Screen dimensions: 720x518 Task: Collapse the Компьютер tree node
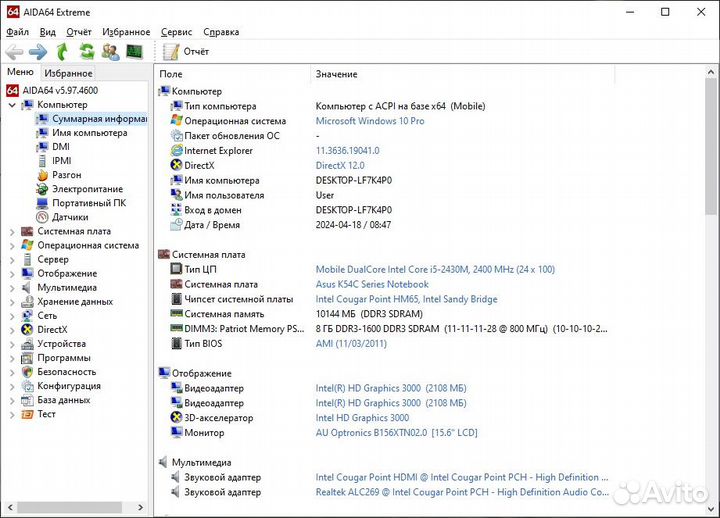pyautogui.click(x=11, y=105)
